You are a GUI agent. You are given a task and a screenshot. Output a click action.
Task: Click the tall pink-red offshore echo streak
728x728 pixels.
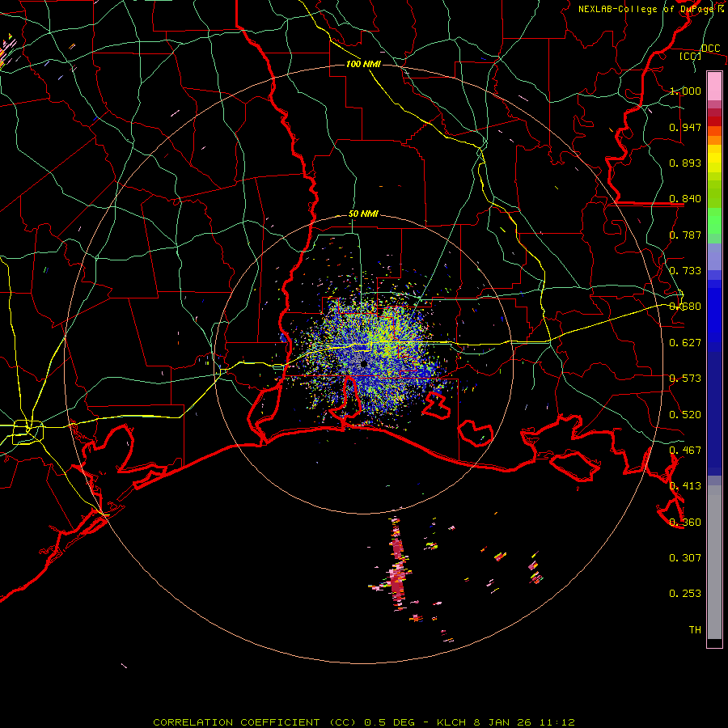pyautogui.click(x=396, y=564)
